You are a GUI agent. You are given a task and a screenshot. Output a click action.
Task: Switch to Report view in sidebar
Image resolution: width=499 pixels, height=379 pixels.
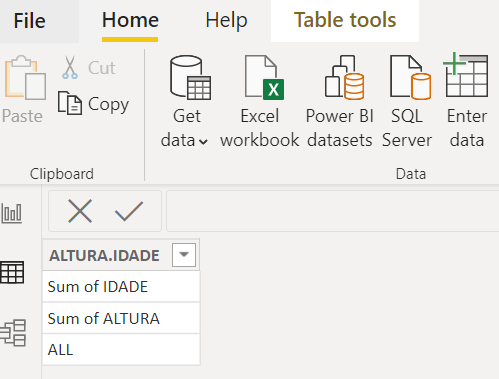pos(12,213)
